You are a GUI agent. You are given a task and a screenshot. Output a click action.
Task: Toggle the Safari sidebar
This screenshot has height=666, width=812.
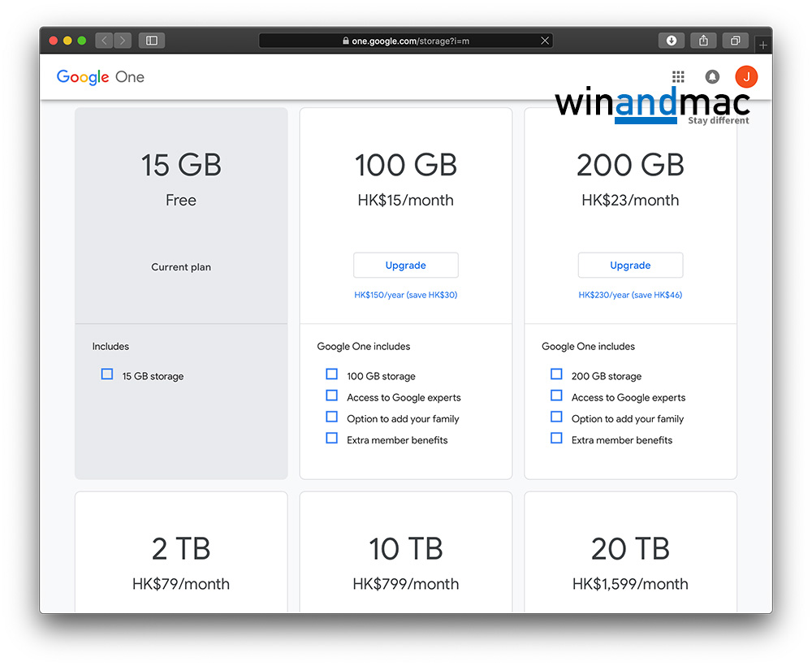tap(152, 41)
